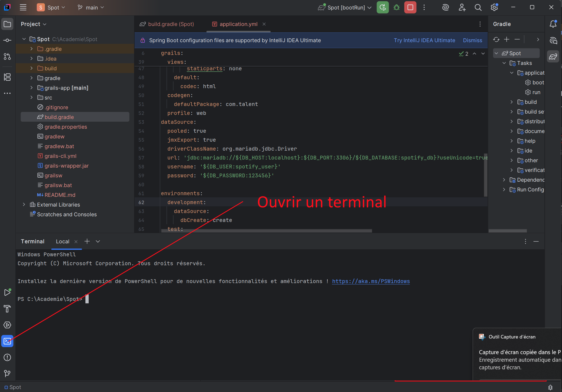
Task: Click the Problems tool window icon
Action: [7, 357]
